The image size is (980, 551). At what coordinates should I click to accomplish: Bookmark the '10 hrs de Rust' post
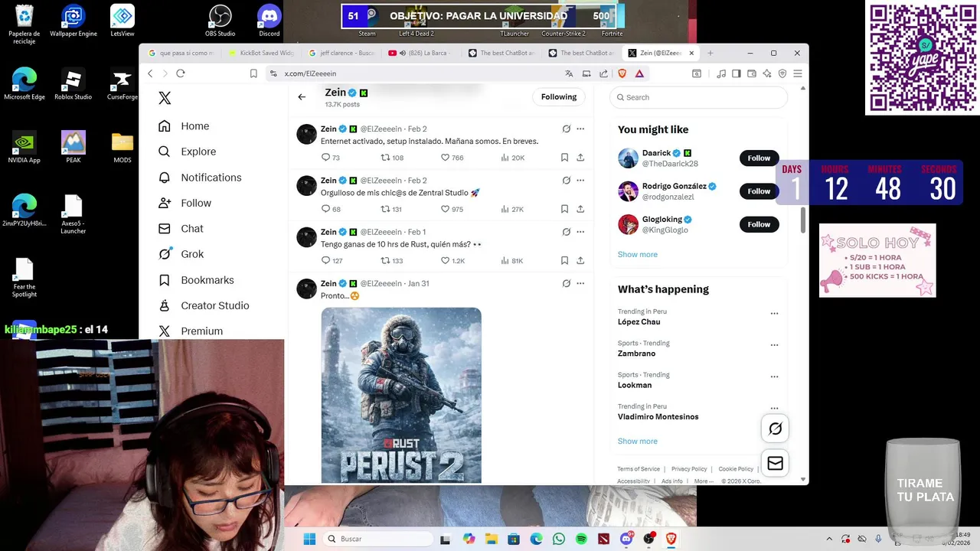click(564, 261)
